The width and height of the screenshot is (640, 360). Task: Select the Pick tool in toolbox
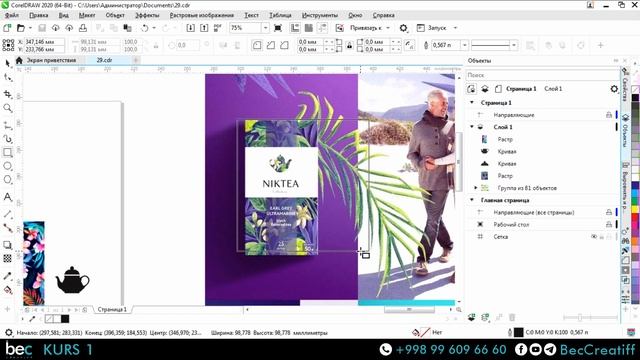(7, 63)
